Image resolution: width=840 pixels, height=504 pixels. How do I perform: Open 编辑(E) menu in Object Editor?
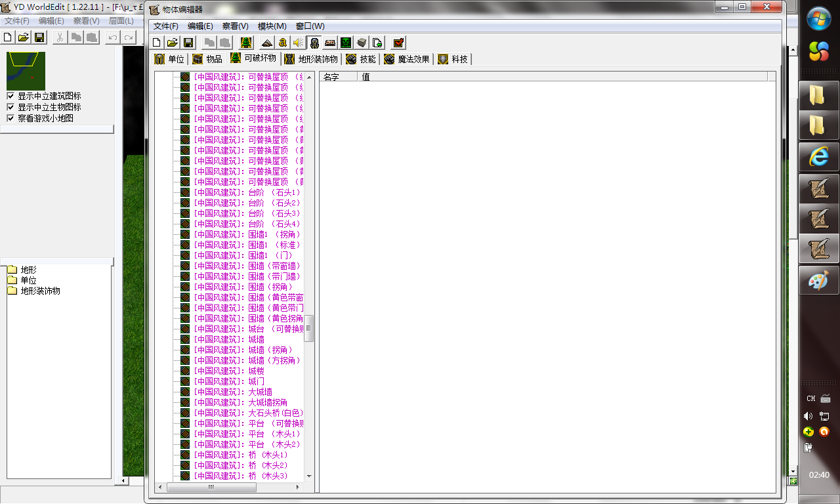click(x=200, y=26)
